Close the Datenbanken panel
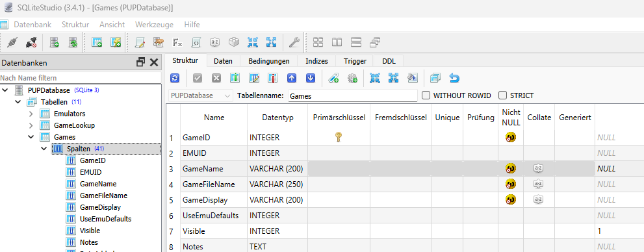This screenshot has width=644, height=252. [x=154, y=62]
